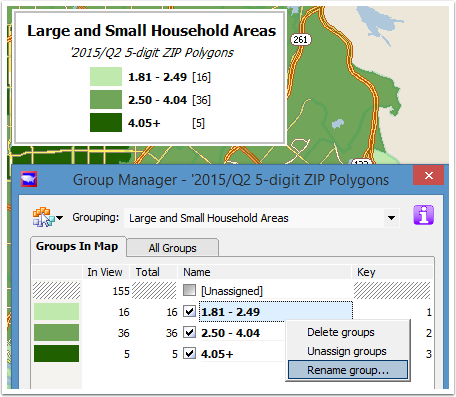Switch to the All Groups tab
456x397 pixels.
pos(172,248)
